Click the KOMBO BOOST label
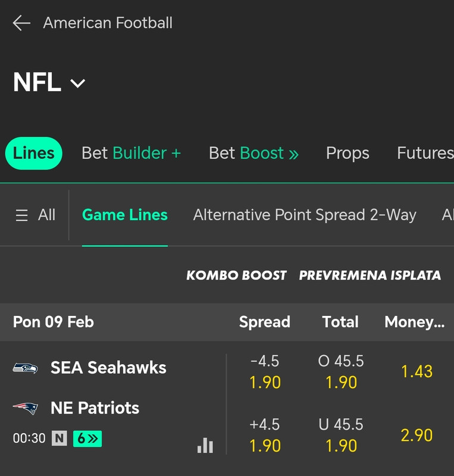 236,275
